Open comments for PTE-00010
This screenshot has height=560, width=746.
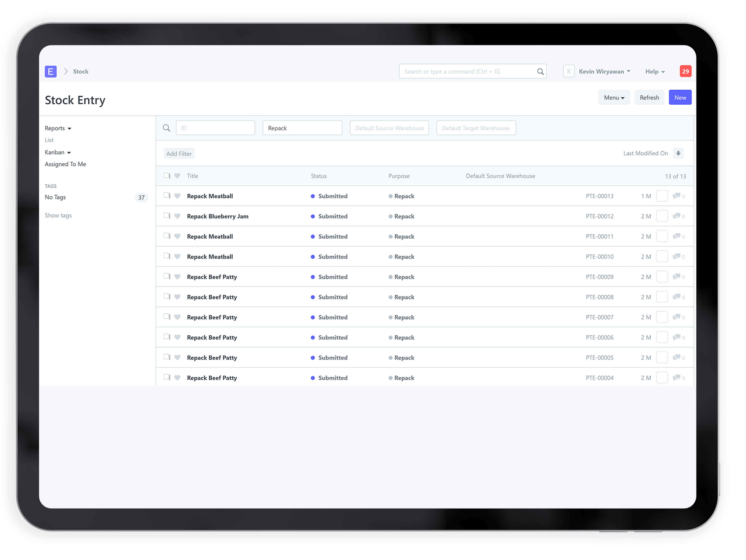(679, 257)
